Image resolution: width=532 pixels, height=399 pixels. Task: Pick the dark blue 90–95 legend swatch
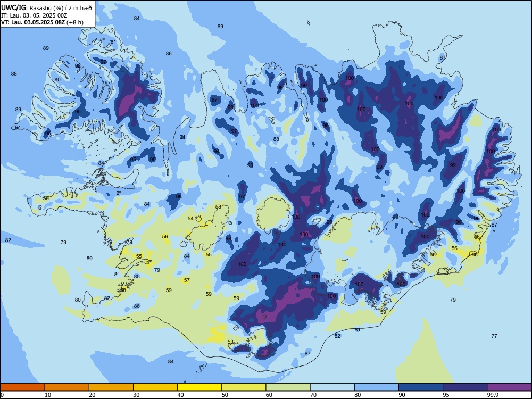pos(421,387)
